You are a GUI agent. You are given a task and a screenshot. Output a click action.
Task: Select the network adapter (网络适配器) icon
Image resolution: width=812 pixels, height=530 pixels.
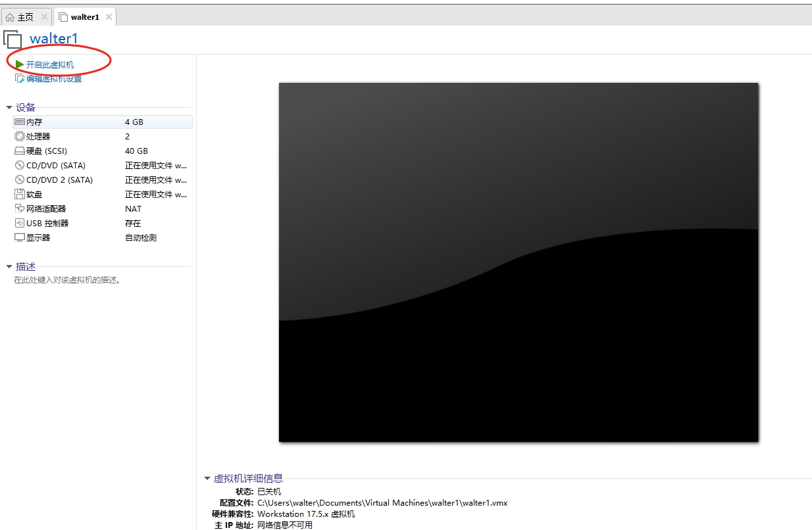20,209
